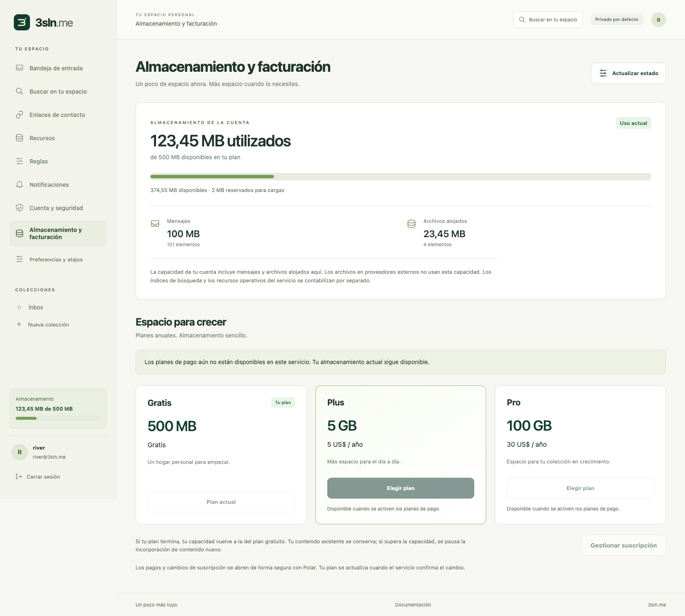The width and height of the screenshot is (685, 616).
Task: Click the sliders icon beside Reglas
Action: (x=20, y=161)
